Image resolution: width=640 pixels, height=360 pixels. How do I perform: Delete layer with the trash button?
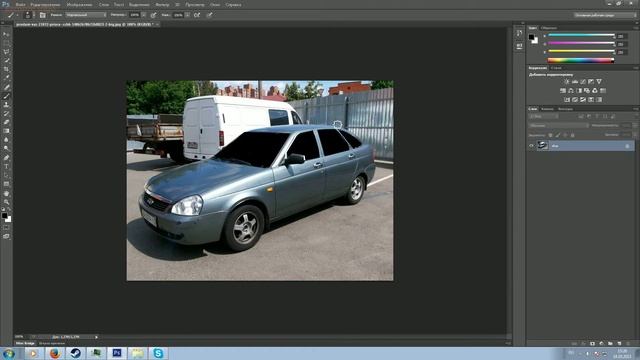point(628,344)
